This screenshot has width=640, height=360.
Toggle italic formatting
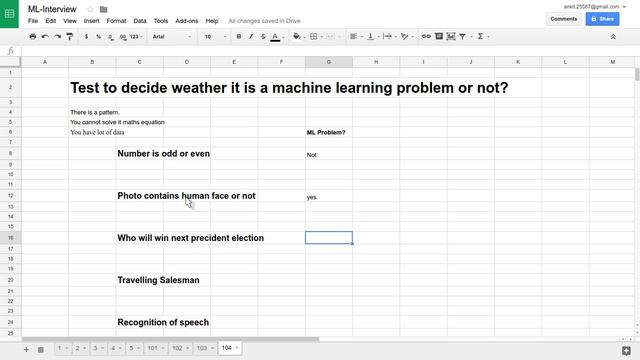click(251, 37)
